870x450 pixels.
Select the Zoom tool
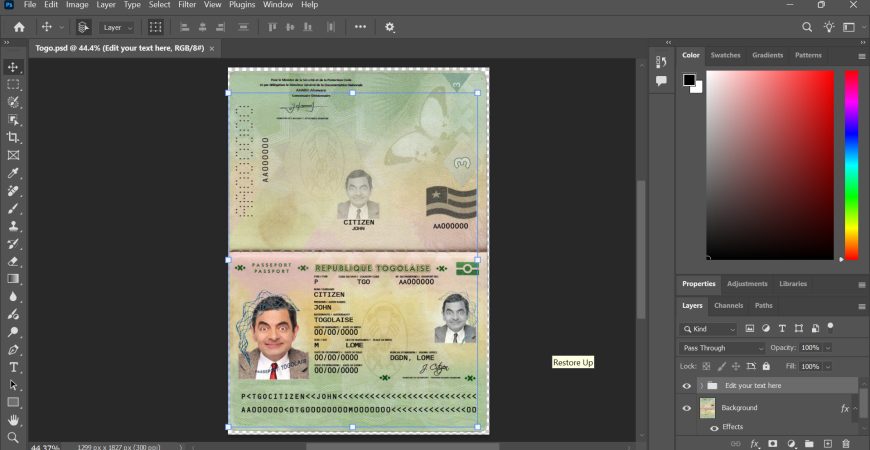13,437
